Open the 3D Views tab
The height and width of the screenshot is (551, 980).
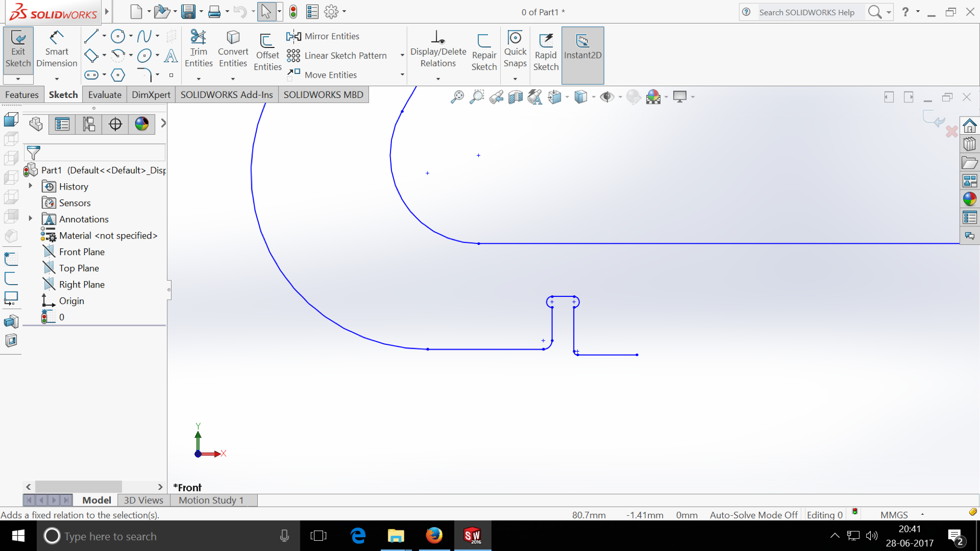point(144,500)
